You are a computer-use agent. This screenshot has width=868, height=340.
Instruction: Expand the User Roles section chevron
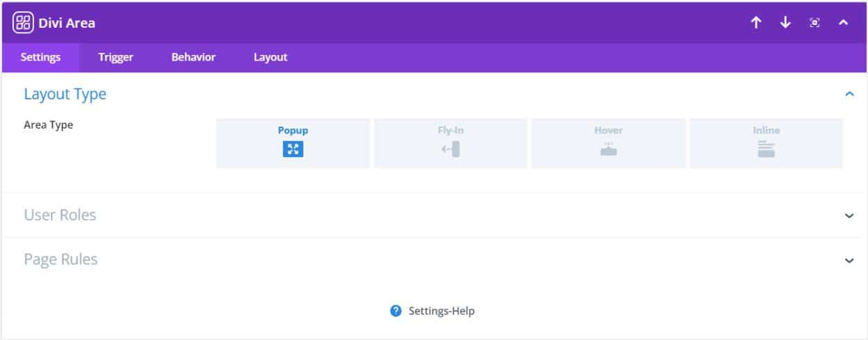pos(849,216)
